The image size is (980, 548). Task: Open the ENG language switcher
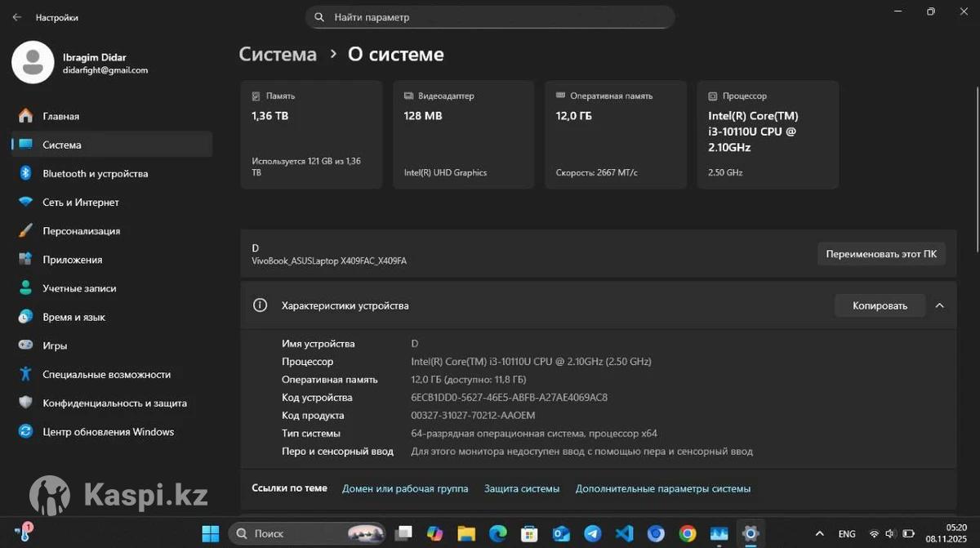click(x=847, y=533)
